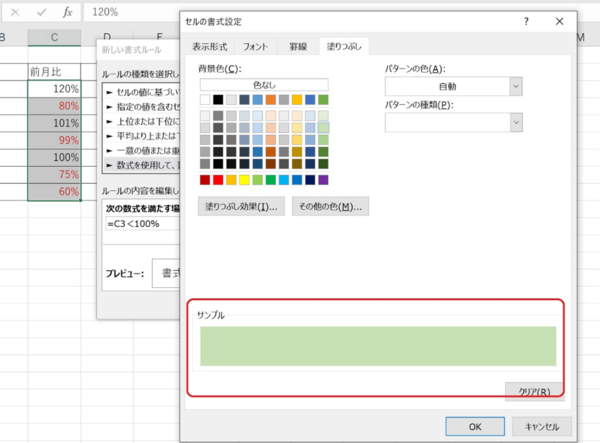Choose the yellow swatch in standard colors row
The image size is (600, 443).
(x=244, y=180)
